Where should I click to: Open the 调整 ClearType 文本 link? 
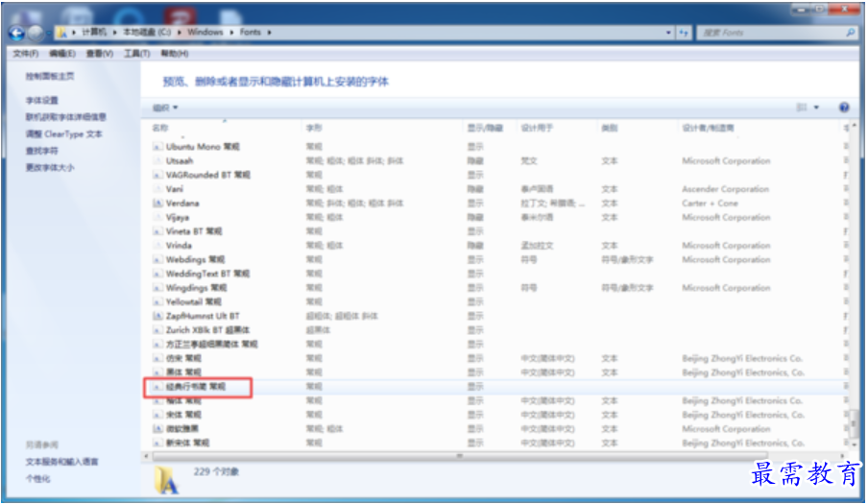pos(63,133)
